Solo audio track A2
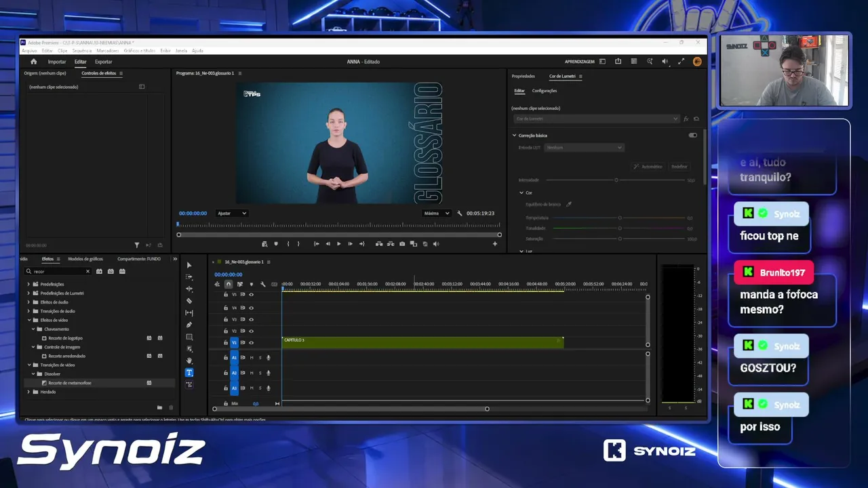The width and height of the screenshot is (868, 488). pos(260,373)
